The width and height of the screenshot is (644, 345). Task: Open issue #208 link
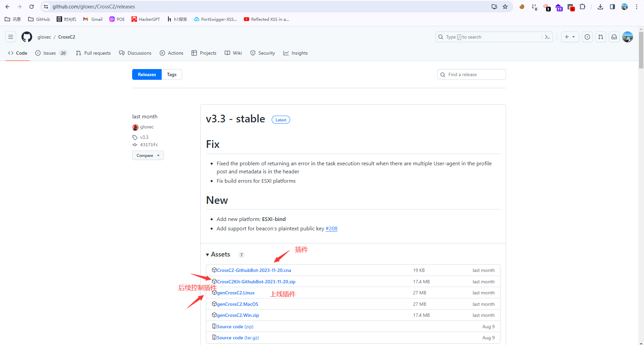point(331,229)
